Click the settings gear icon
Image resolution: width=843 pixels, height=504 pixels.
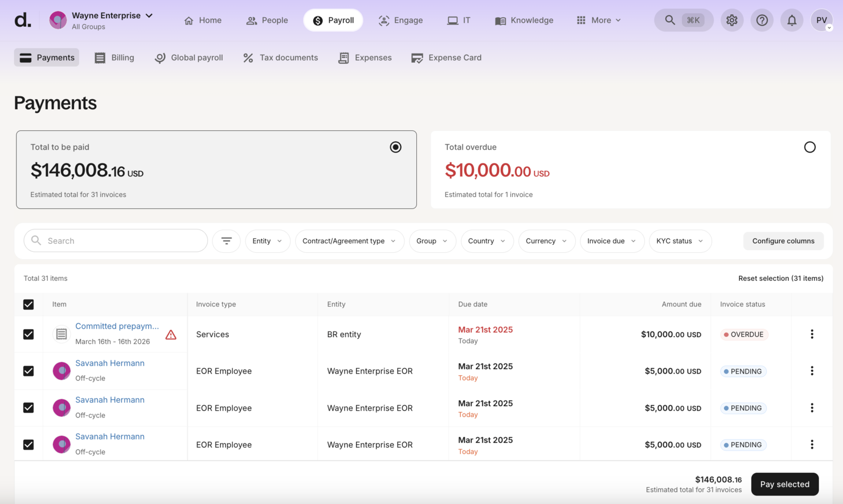pyautogui.click(x=731, y=21)
